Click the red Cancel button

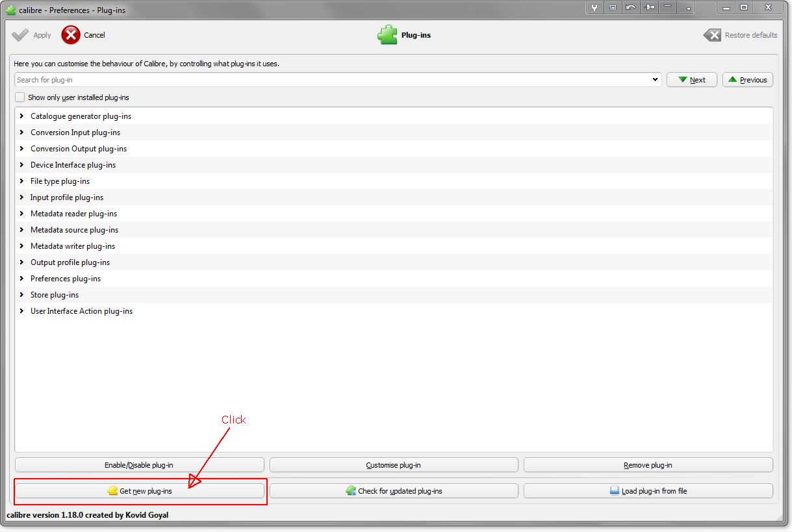[x=83, y=35]
